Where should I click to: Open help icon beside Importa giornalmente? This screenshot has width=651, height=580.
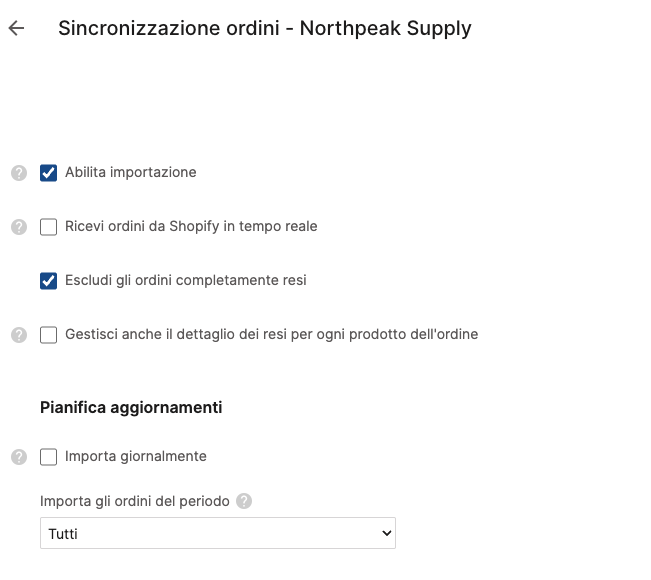(x=18, y=457)
